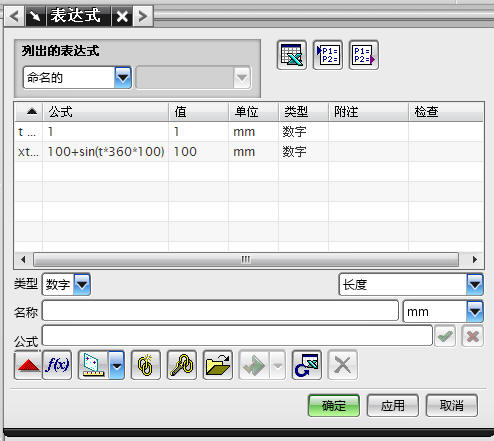Click the 公式 column header

click(106, 112)
